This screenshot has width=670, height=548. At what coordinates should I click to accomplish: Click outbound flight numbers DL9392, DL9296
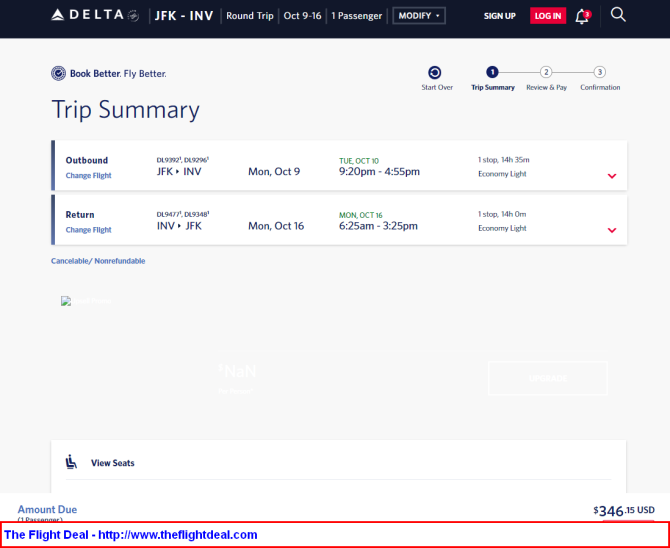[x=183, y=160]
